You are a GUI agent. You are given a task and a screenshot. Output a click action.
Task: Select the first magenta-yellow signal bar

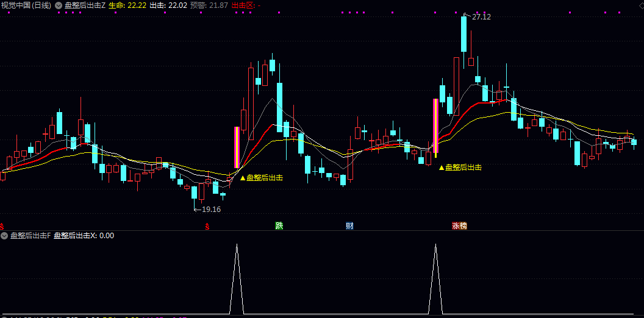tap(237, 147)
